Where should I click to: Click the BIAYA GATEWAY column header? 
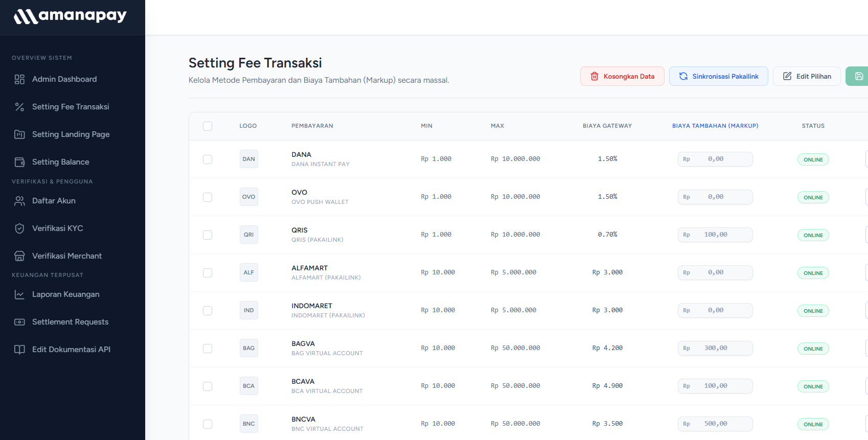(607, 126)
